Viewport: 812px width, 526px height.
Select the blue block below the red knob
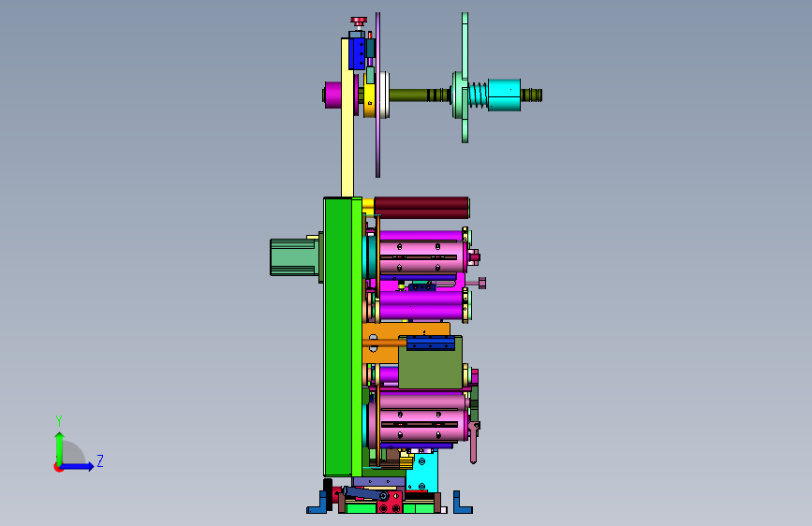click(356, 53)
